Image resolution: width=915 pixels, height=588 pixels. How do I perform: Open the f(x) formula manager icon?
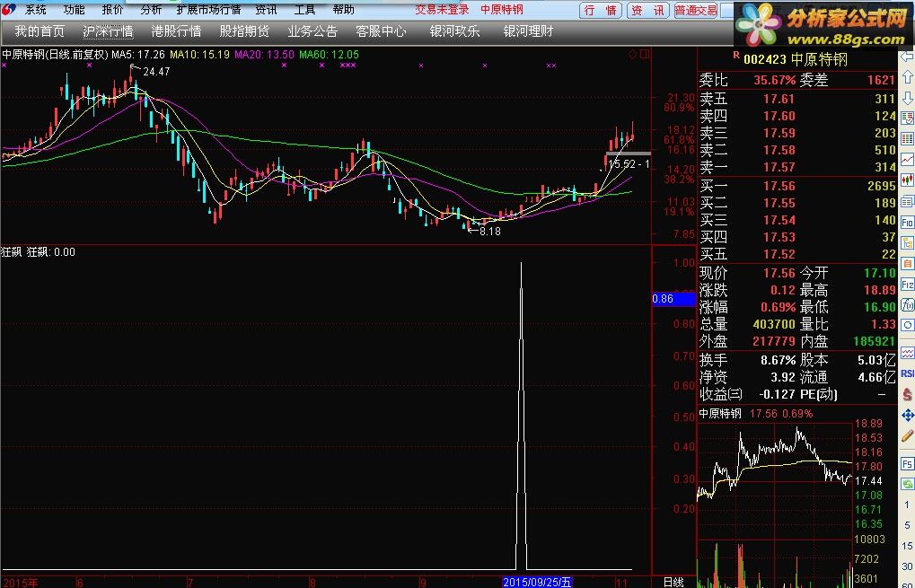click(908, 304)
